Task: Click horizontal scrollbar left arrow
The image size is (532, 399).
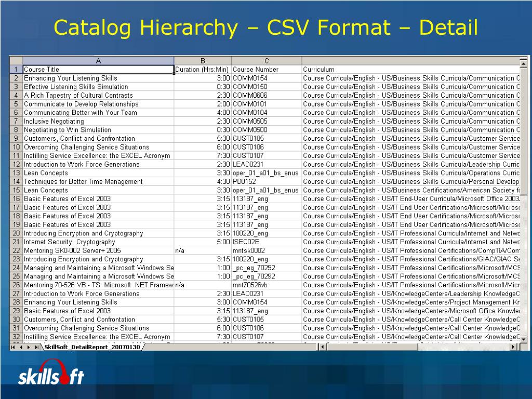Action: tap(322, 347)
